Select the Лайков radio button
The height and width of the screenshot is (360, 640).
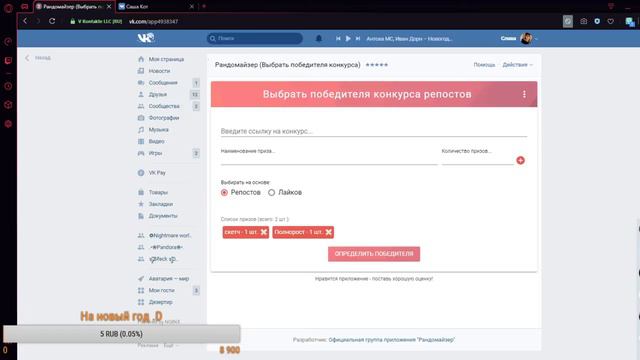[271, 193]
